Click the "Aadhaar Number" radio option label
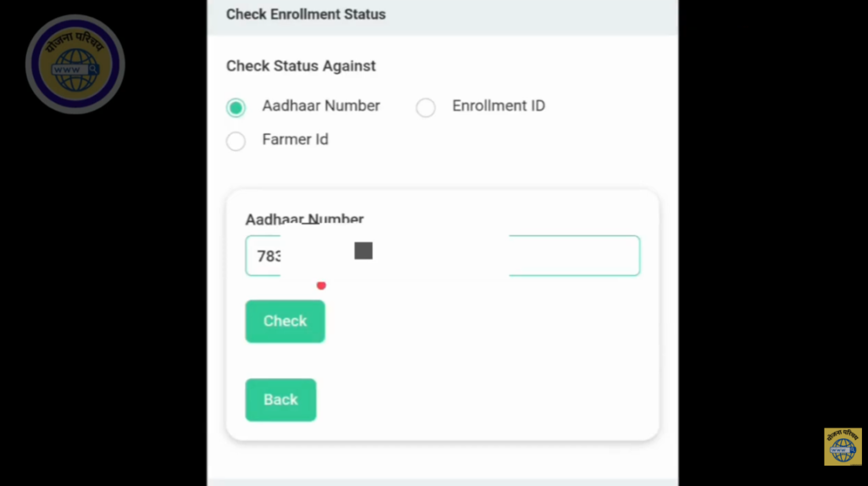This screenshot has height=486, width=868. 320,106
